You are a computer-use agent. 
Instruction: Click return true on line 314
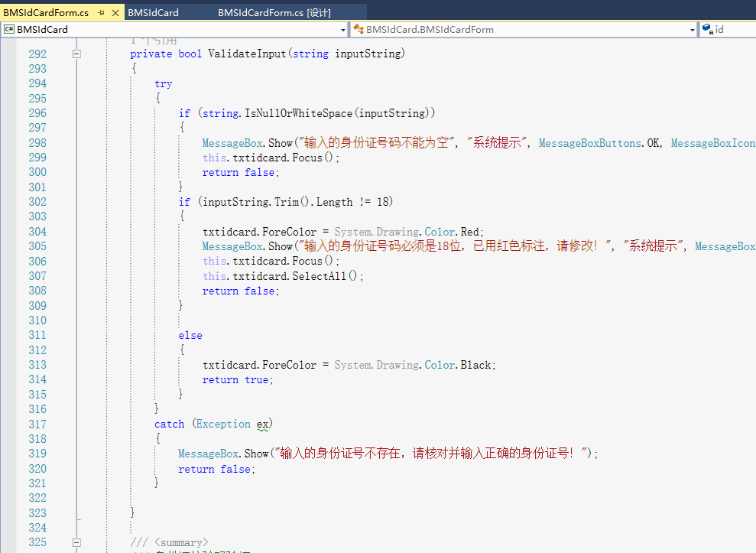tap(238, 380)
